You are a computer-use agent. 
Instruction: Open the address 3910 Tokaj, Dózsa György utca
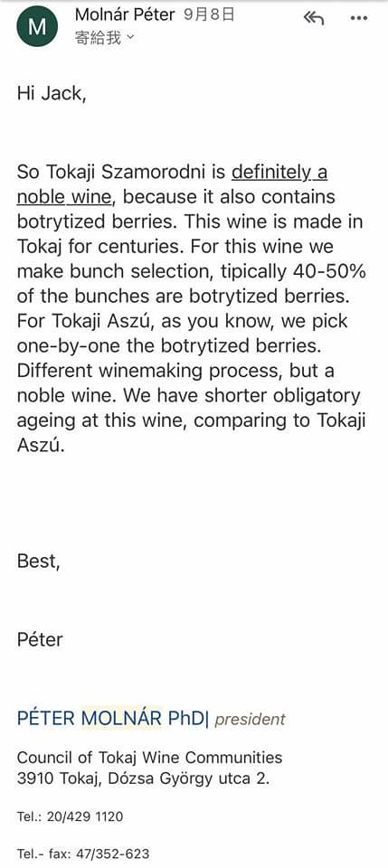click(144, 778)
